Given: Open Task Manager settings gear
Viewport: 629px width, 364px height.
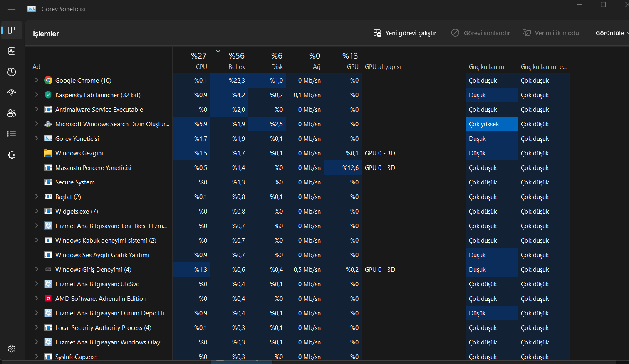Looking at the screenshot, I should coord(12,349).
